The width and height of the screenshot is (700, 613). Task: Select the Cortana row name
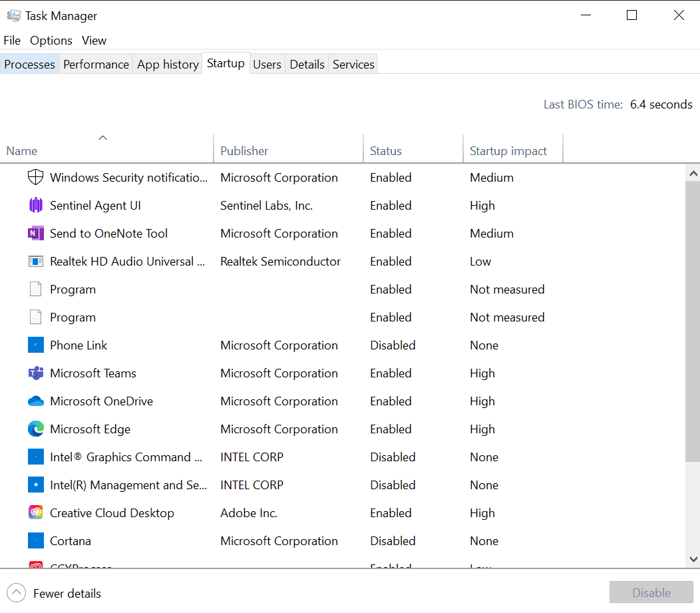coord(70,540)
